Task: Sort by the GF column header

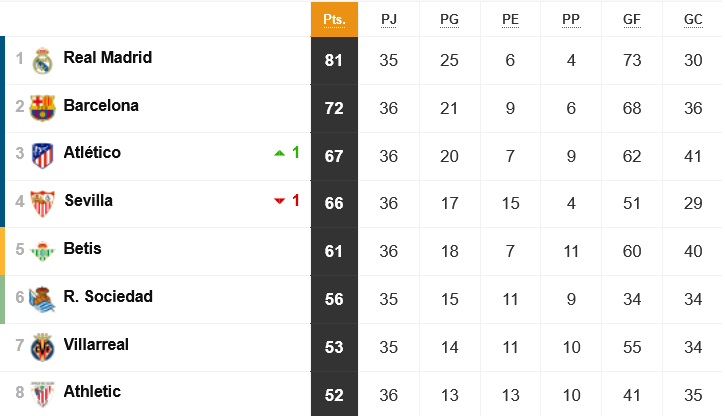Action: [x=632, y=19]
